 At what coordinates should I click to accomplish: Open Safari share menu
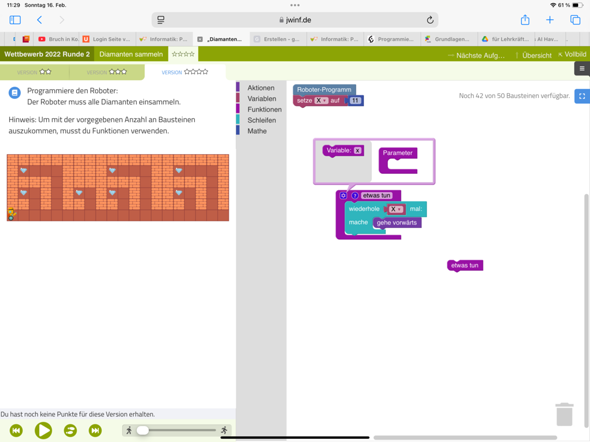pos(525,20)
